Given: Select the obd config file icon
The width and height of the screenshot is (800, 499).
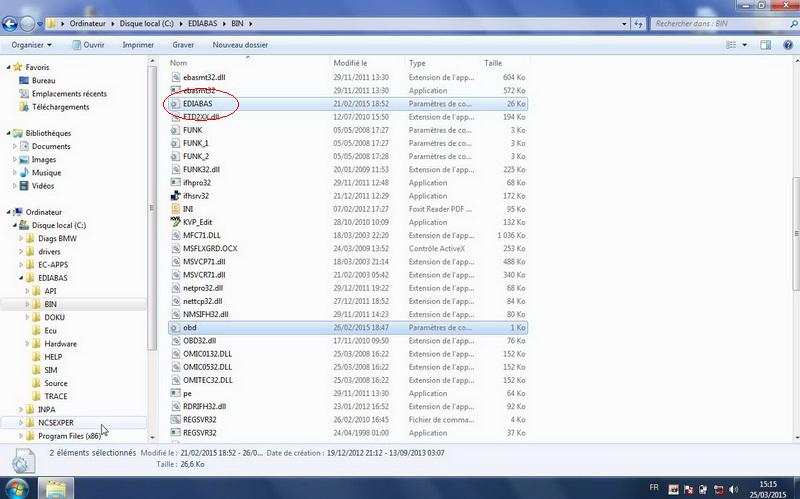Looking at the screenshot, I should coord(175,328).
